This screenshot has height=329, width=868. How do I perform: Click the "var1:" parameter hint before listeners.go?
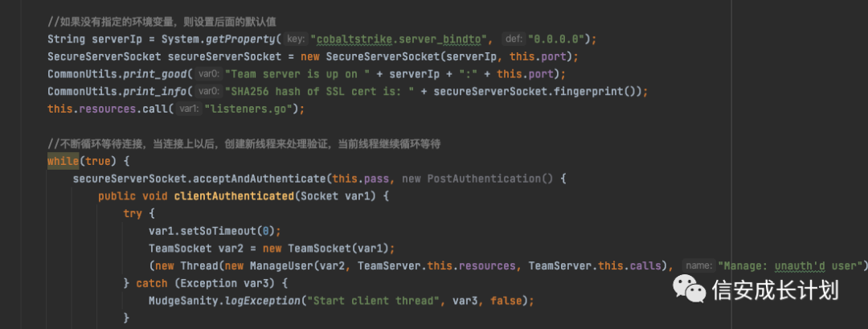[190, 109]
